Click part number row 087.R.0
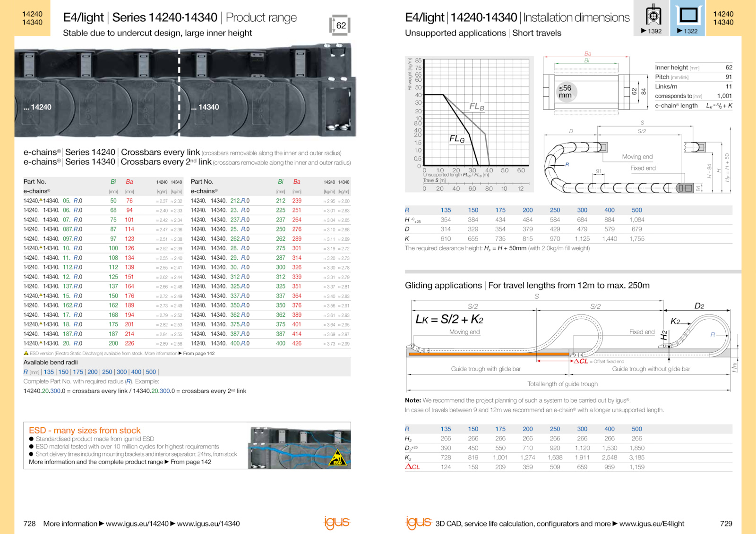The image size is (756, 534). [x=103, y=229]
